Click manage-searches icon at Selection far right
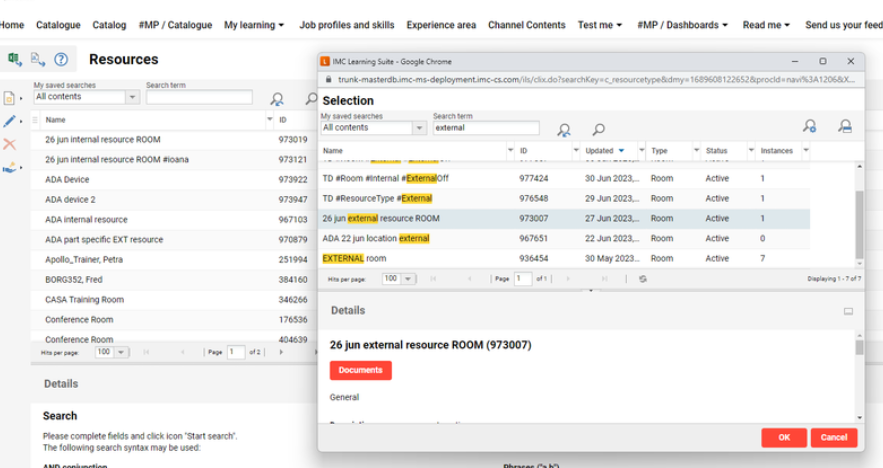 [x=845, y=126]
